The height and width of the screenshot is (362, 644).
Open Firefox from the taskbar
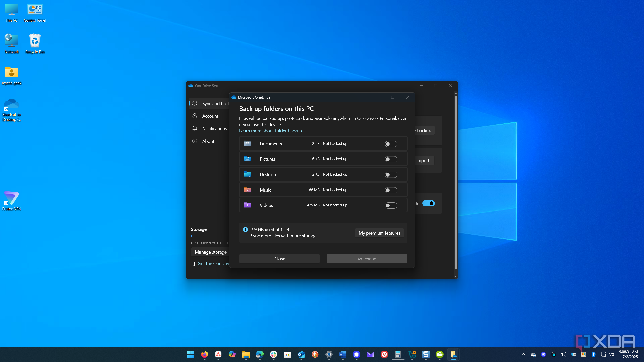pyautogui.click(x=204, y=354)
